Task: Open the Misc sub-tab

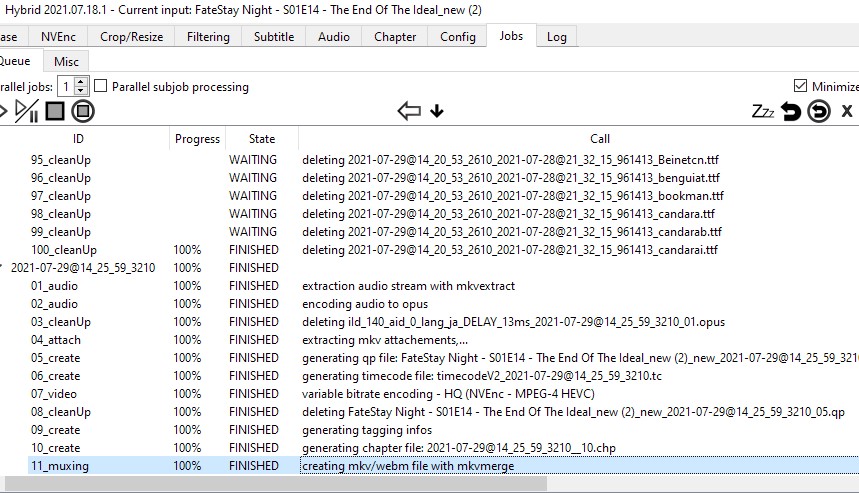Action: 66,62
